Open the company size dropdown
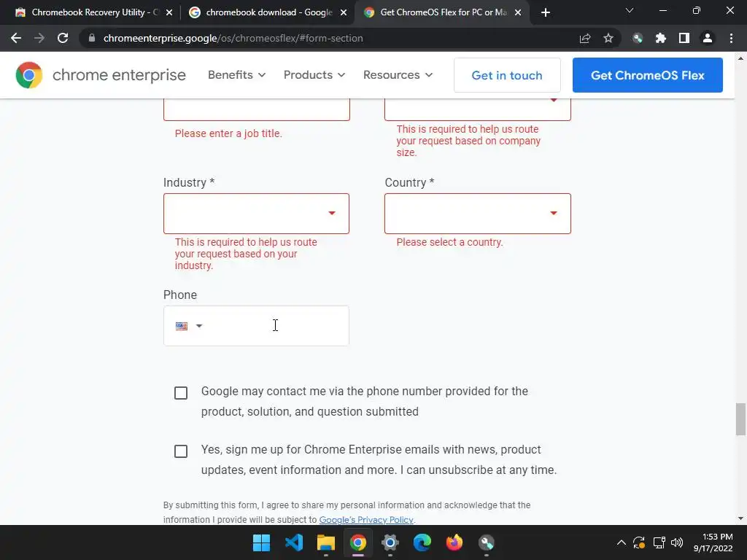 (x=477, y=109)
